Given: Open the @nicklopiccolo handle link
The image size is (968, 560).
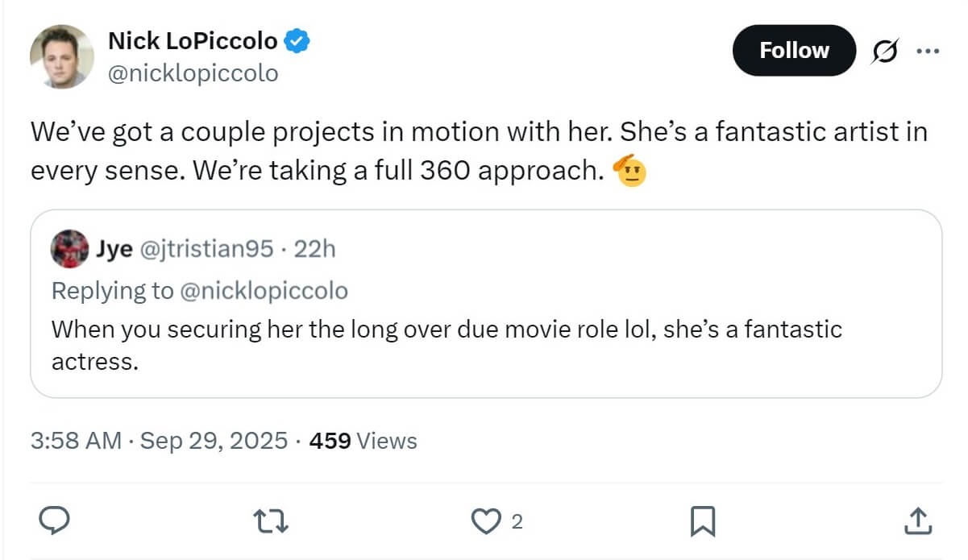Looking at the screenshot, I should (193, 73).
